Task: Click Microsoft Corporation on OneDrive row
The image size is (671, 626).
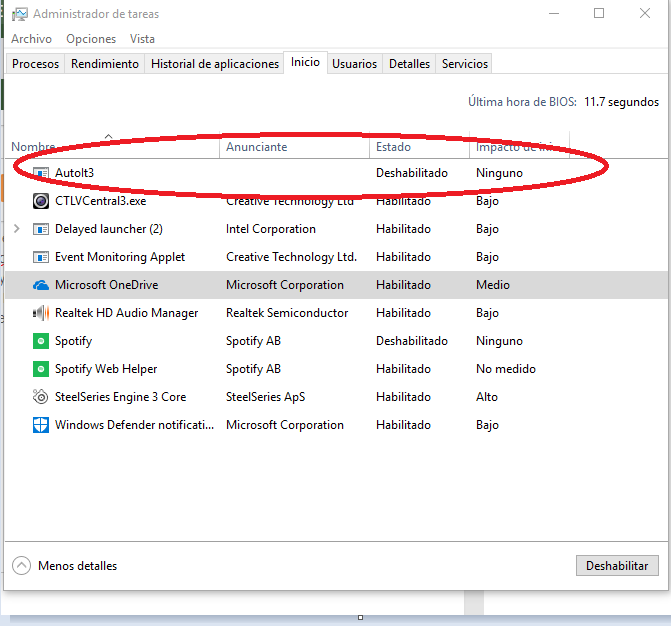Action: tap(285, 285)
